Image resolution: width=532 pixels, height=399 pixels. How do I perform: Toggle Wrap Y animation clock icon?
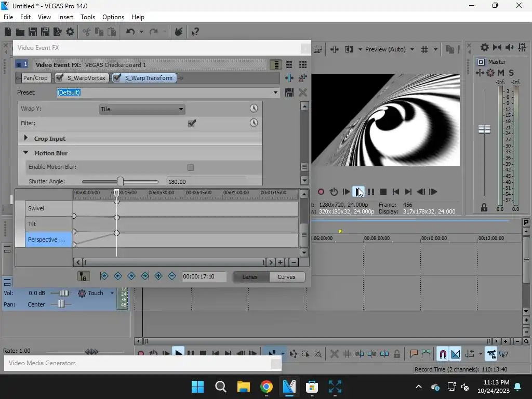pos(254,108)
